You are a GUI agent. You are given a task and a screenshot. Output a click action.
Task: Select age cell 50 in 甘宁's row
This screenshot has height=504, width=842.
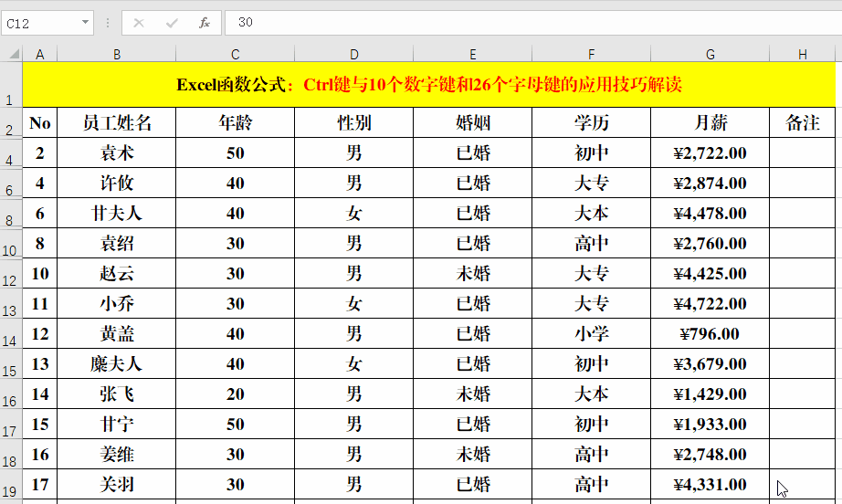[x=236, y=424]
